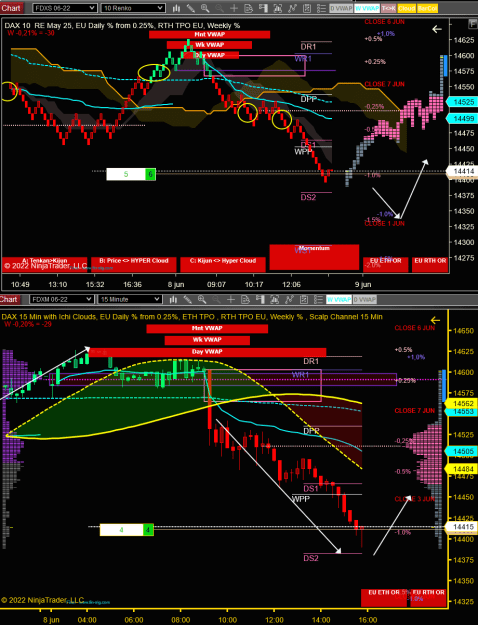Click yellow 14484 price marker on lower axis
Viewport: 478px width, 625px height.
[x=463, y=469]
